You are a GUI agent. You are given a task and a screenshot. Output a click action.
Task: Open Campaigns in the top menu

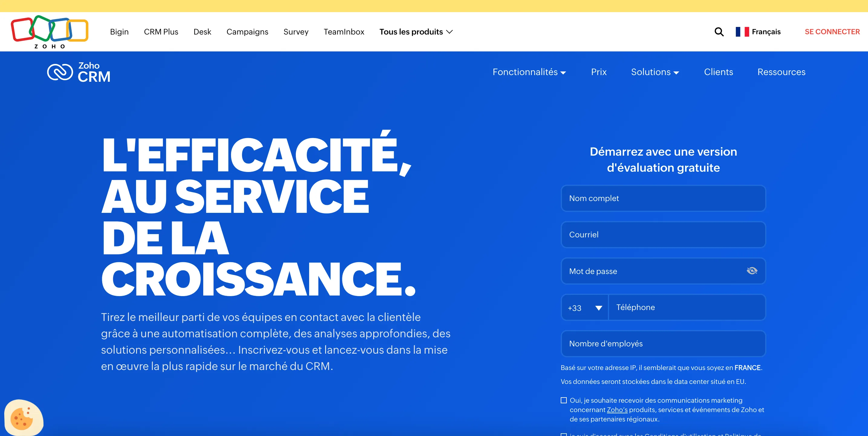[x=247, y=32]
